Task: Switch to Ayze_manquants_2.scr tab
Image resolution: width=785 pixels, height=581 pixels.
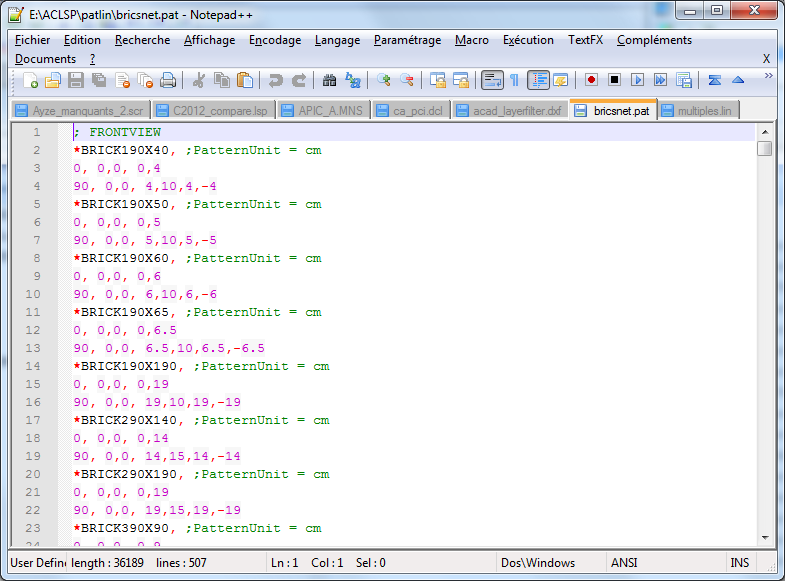Action: 80,111
